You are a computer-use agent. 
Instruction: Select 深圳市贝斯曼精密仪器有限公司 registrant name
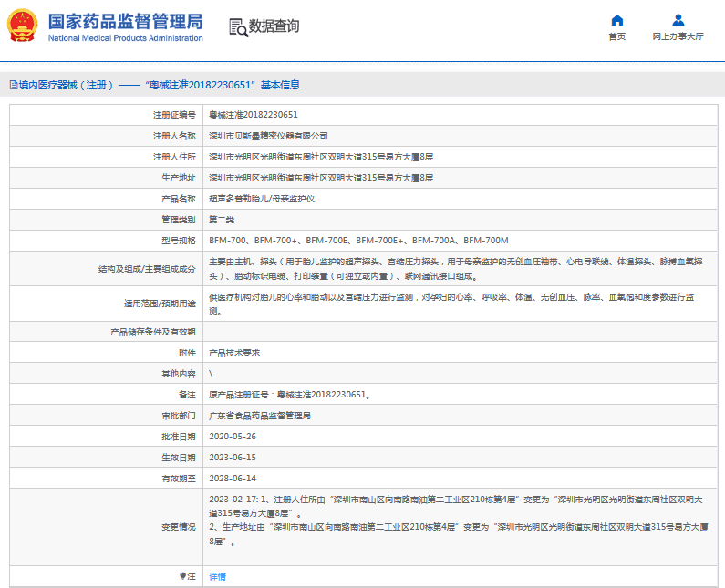[x=268, y=136]
